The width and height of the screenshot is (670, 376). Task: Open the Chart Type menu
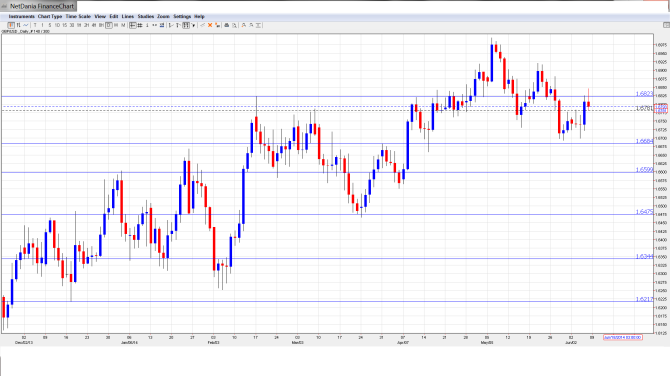coord(50,16)
